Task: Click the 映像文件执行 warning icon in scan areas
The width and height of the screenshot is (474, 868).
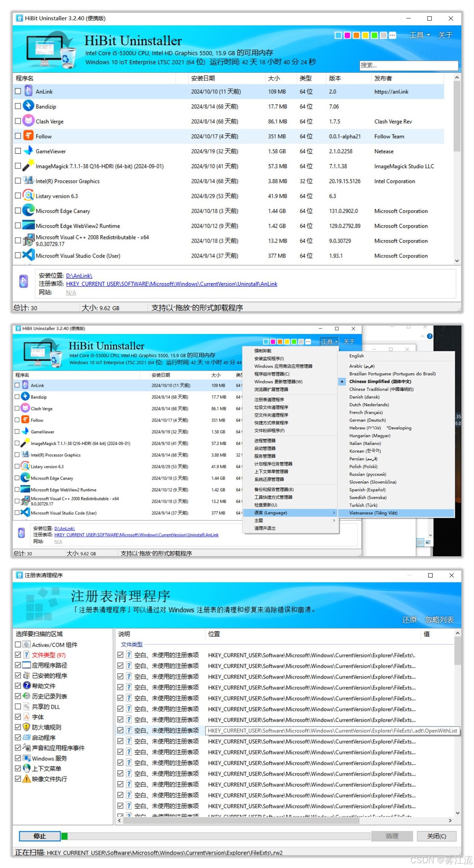Action: [27, 779]
